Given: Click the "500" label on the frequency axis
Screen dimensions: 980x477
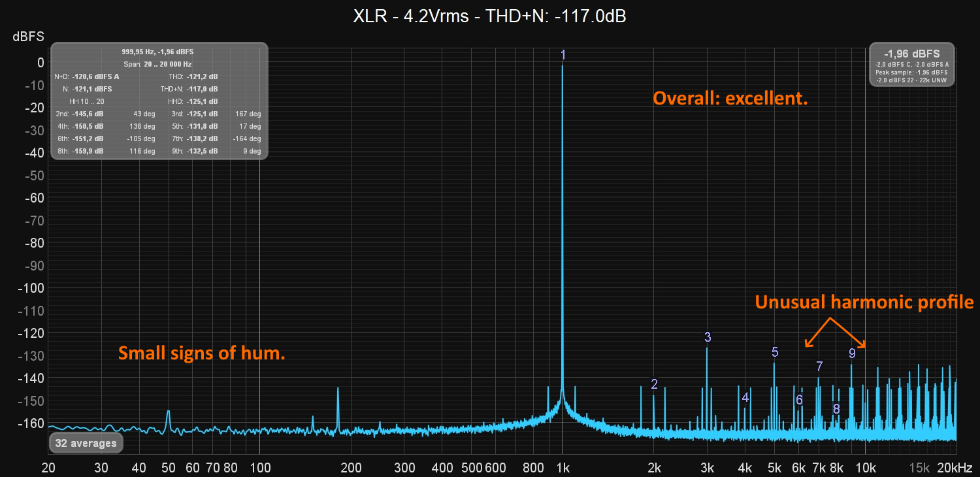Looking at the screenshot, I should [x=472, y=468].
